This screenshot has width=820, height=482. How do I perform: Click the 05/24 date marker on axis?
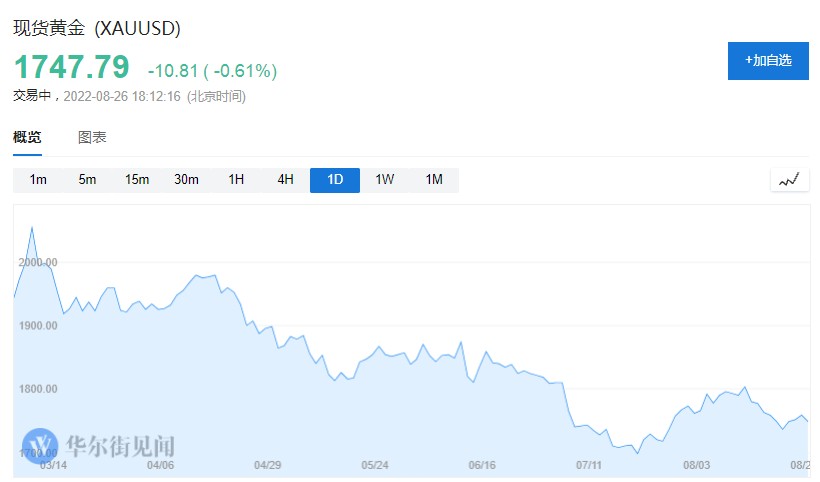point(374,465)
